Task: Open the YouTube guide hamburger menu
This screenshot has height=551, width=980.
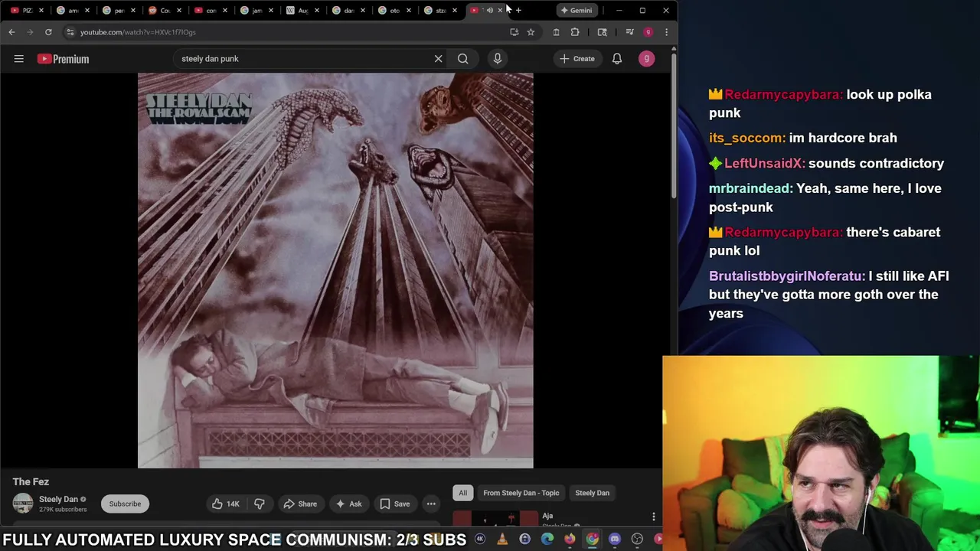Action: pos(19,59)
